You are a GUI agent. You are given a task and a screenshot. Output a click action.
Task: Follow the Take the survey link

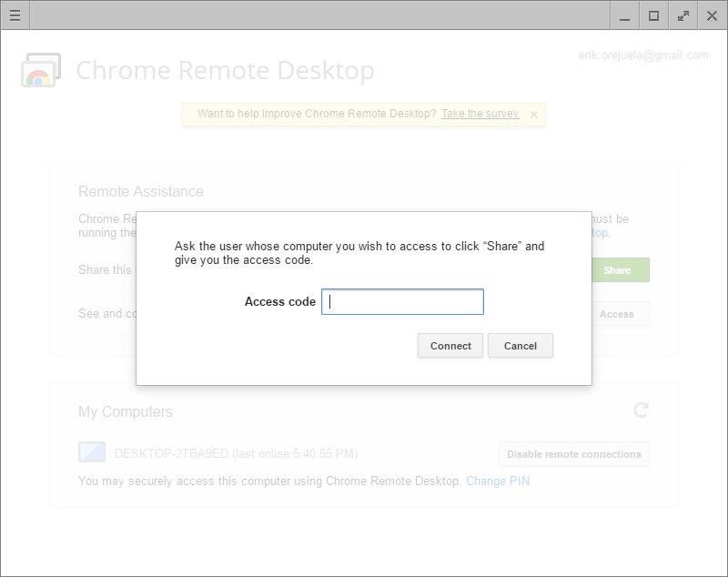click(x=480, y=114)
